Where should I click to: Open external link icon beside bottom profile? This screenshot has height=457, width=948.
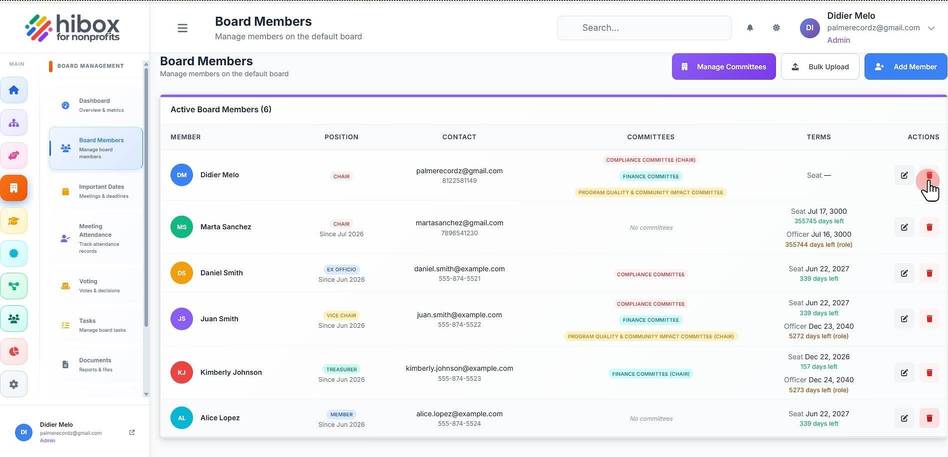click(132, 432)
